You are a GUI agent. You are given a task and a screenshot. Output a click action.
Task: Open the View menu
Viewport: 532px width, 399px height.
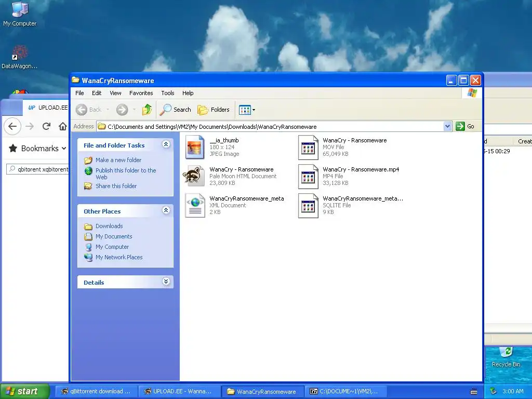point(115,93)
